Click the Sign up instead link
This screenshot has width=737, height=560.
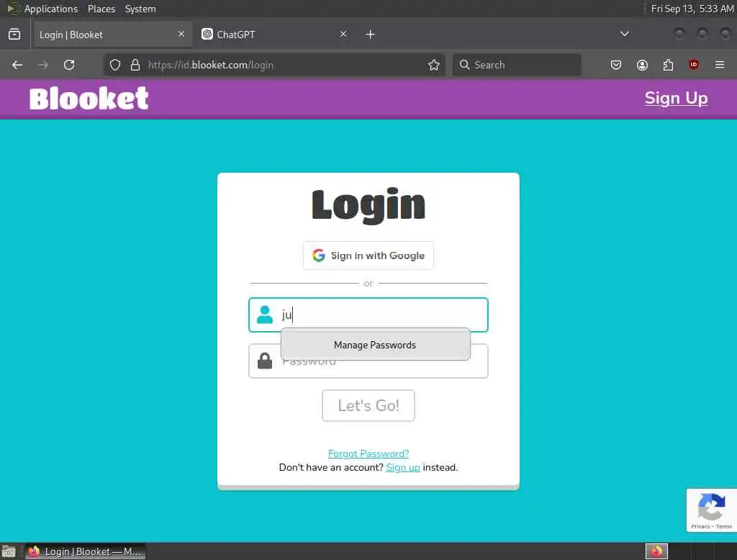coord(403,467)
